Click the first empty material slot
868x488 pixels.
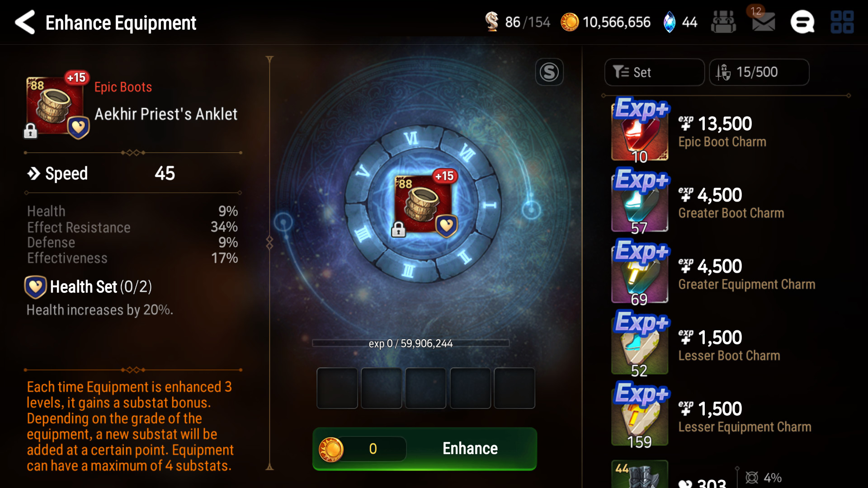(337, 388)
